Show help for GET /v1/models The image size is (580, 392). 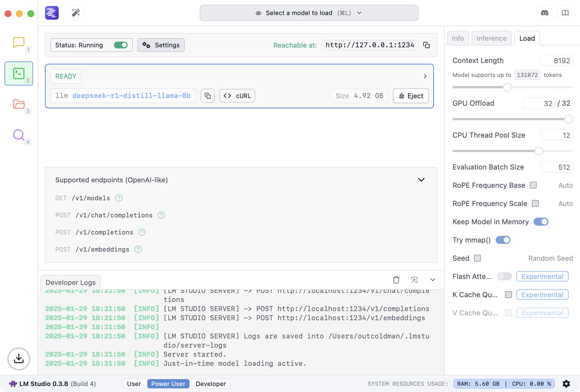coord(119,198)
